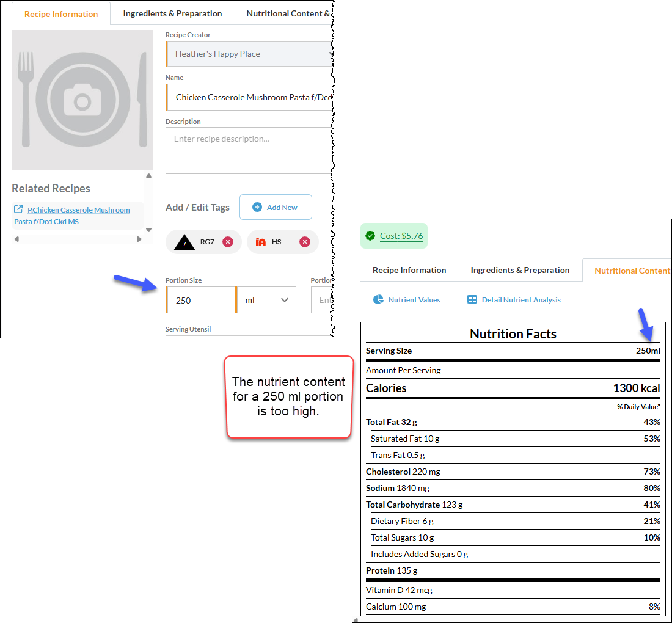This screenshot has height=623, width=672.
Task: Remove the RG7 tag
Action: point(228,242)
